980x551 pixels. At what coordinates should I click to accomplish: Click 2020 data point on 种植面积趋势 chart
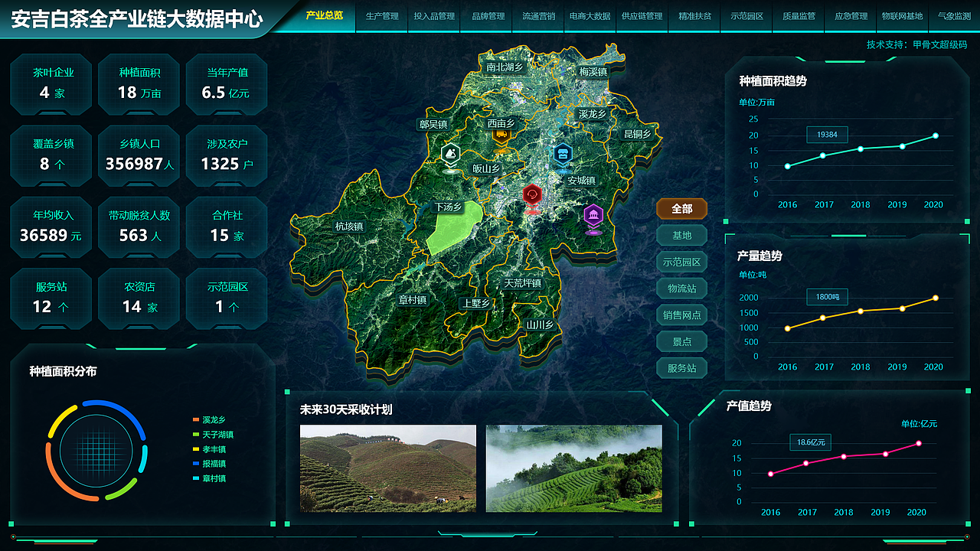(935, 136)
